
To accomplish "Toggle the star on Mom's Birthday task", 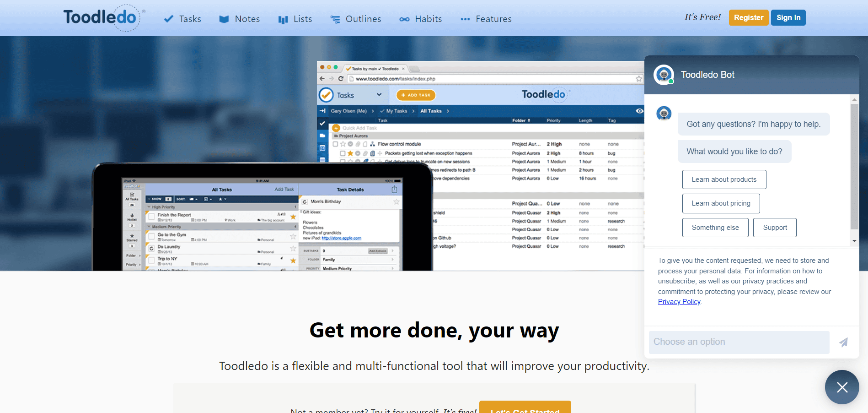I will pyautogui.click(x=396, y=201).
